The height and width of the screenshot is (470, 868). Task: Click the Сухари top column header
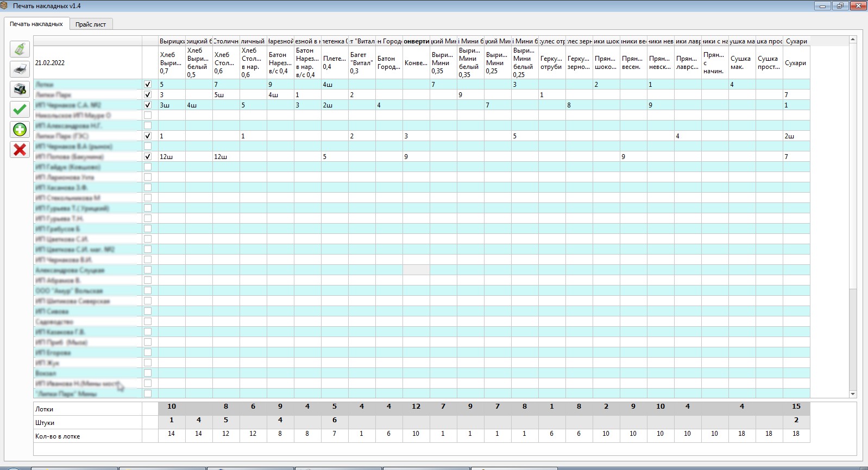796,41
